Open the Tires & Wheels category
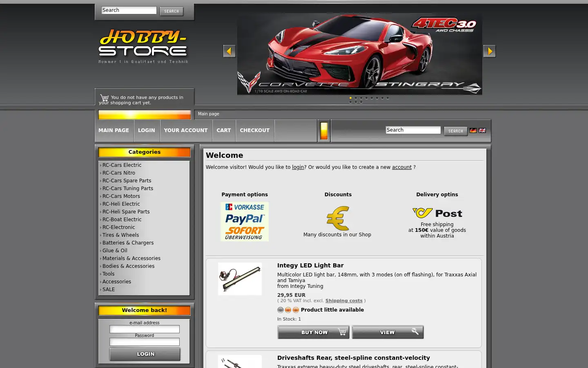This screenshot has width=588, height=368. (x=120, y=235)
